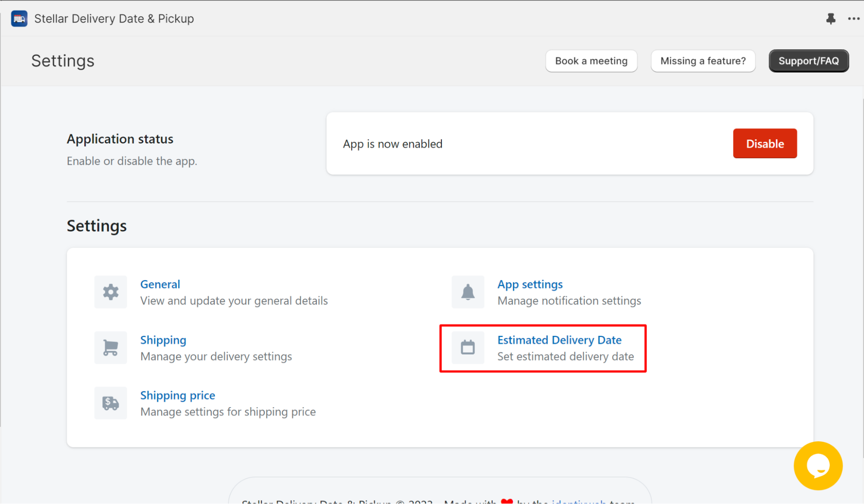Screen dimensions: 864x504
Task: Open the Book a meeting page
Action: [590, 61]
